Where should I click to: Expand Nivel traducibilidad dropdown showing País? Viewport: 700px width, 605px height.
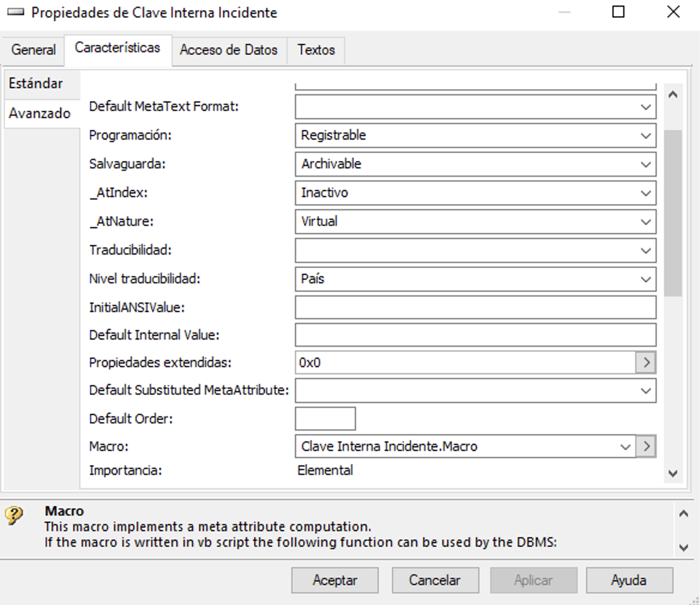click(645, 279)
